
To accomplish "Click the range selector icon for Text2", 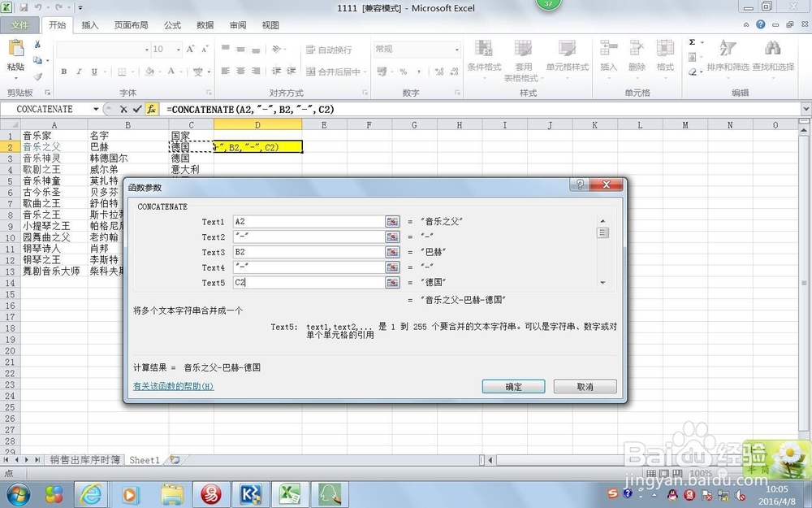I will pos(392,237).
